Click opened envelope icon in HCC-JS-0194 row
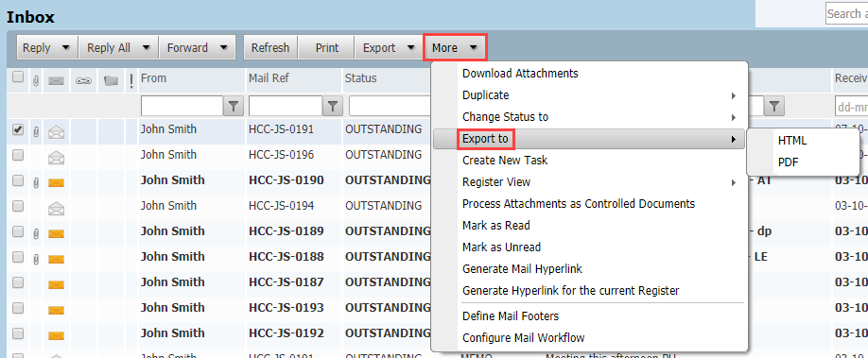This screenshot has width=868, height=358. [56, 208]
